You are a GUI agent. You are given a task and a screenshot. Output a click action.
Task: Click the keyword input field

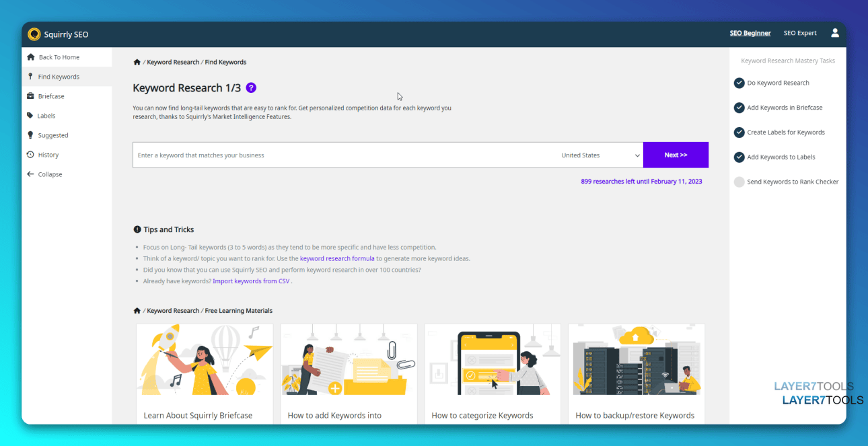pos(345,155)
